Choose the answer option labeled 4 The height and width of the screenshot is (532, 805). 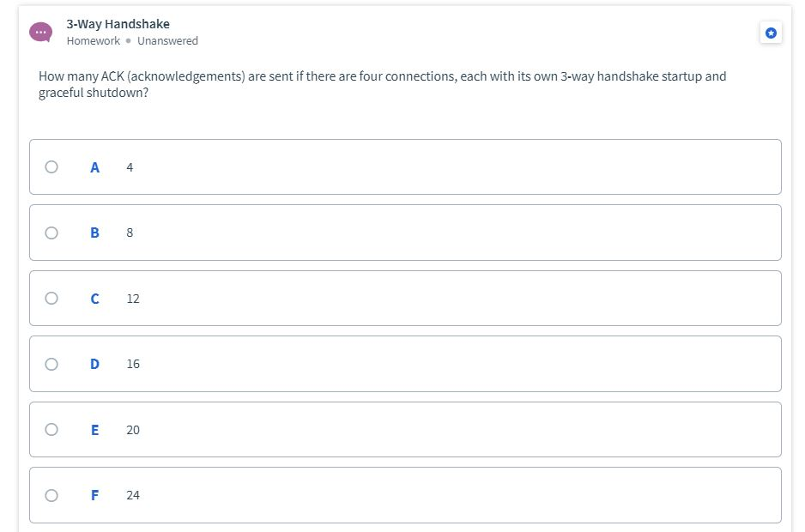(x=129, y=166)
